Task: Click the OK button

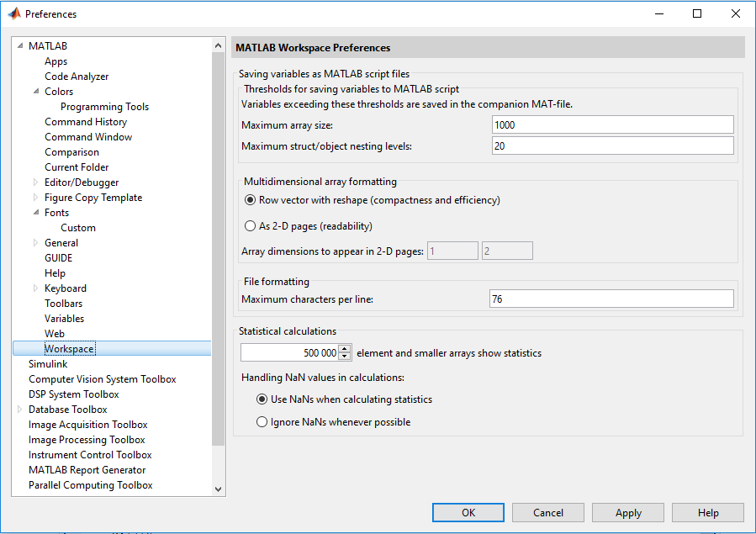Action: pos(468,513)
